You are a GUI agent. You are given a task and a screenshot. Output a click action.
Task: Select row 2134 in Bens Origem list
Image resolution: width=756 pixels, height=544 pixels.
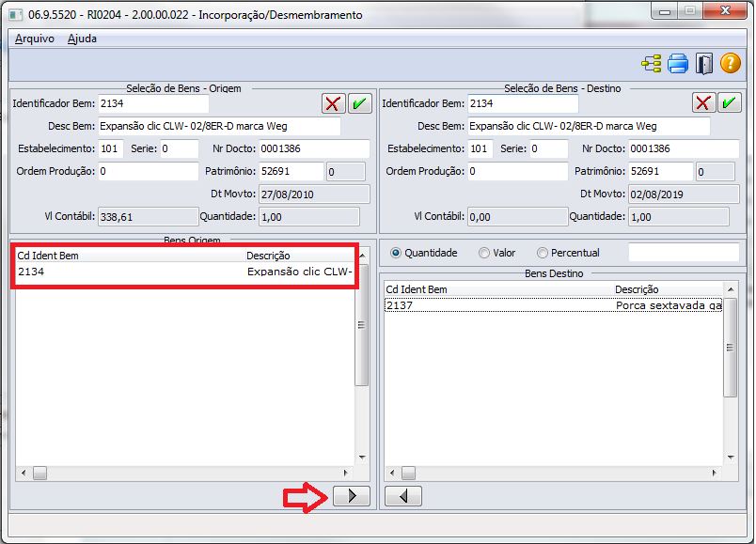(185, 272)
